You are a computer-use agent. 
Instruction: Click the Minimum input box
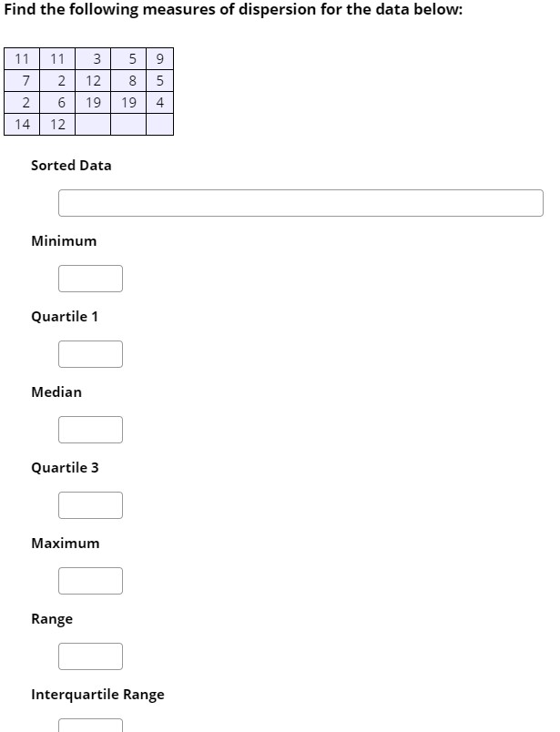click(x=90, y=278)
